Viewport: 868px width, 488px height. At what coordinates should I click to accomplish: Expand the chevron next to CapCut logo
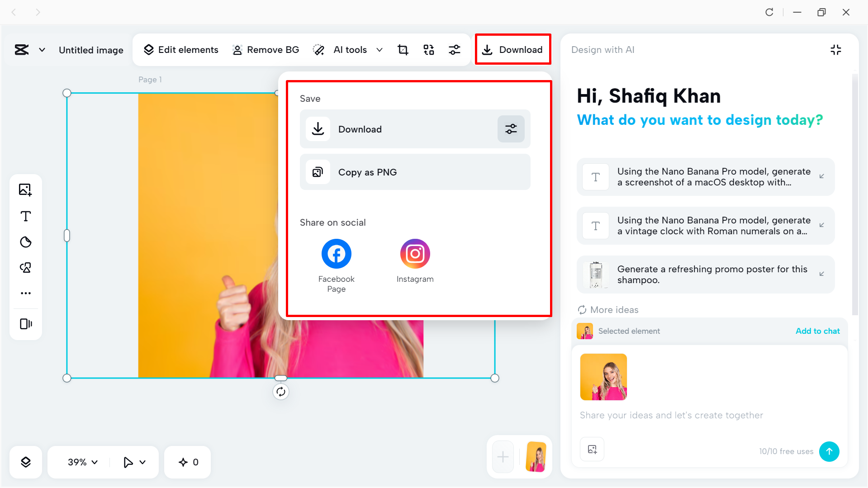tap(42, 50)
